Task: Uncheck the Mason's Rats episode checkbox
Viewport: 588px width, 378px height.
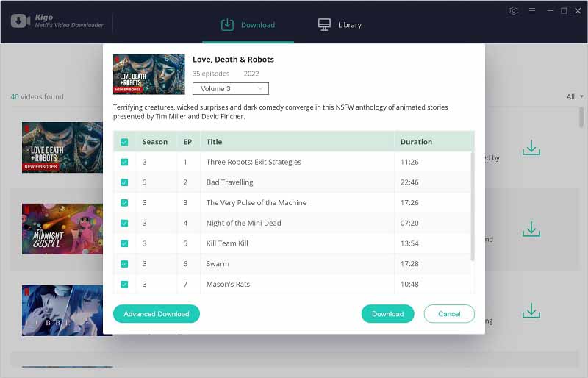Action: [124, 284]
